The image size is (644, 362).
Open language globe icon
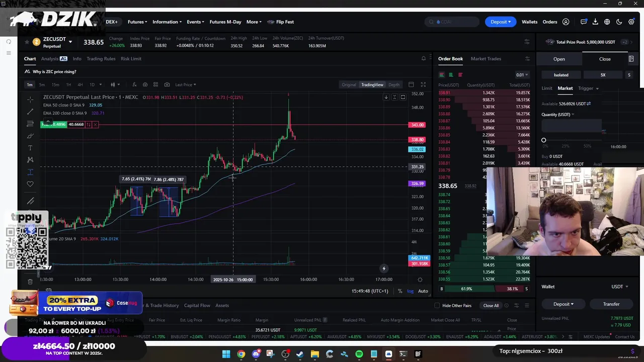click(x=607, y=22)
